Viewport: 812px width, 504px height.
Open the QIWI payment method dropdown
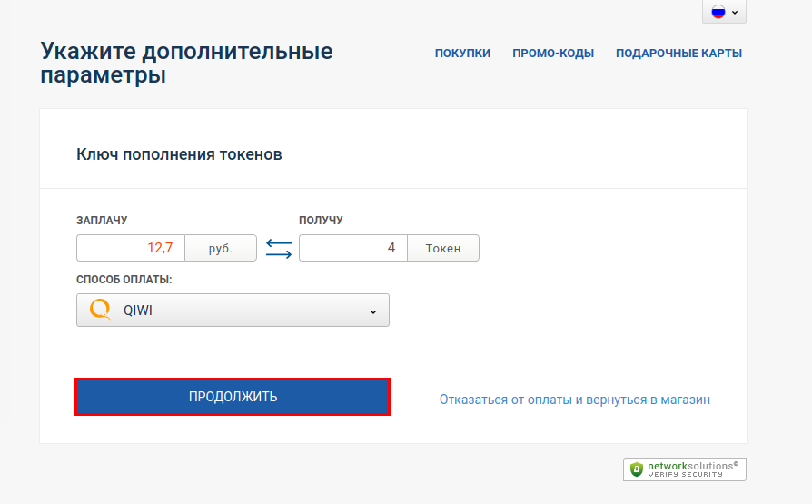click(233, 311)
